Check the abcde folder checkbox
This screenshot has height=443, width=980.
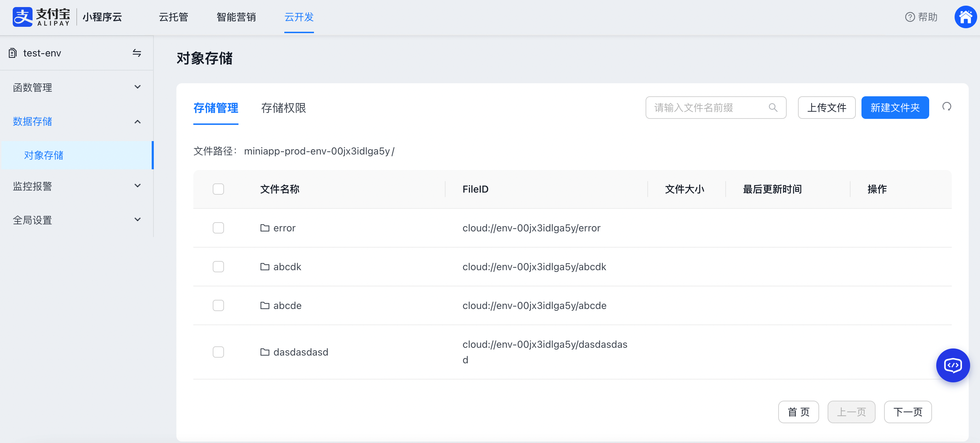[218, 305]
